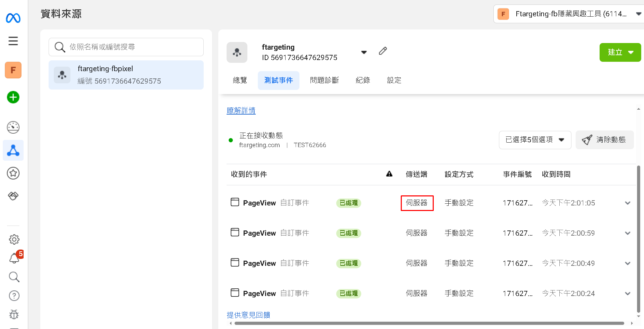Expand the PageView row at 2:01:05
Viewport: 644px width, 329px height.
point(628,203)
